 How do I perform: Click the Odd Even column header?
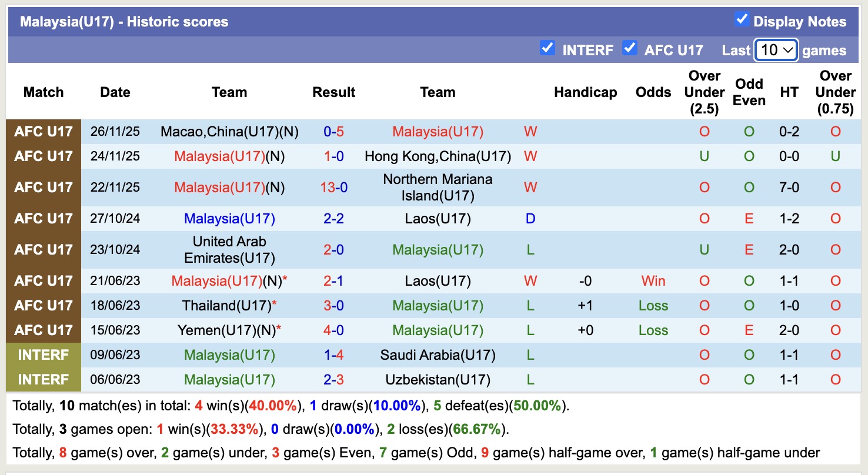749,92
